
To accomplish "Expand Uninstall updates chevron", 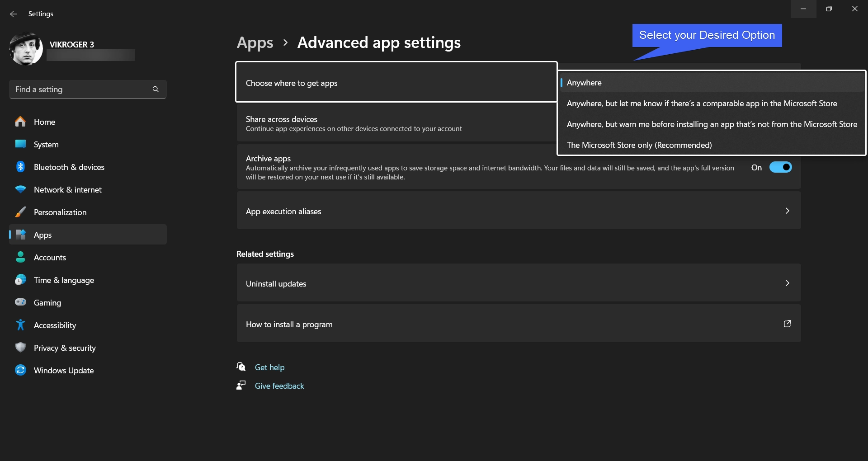I will pos(787,283).
